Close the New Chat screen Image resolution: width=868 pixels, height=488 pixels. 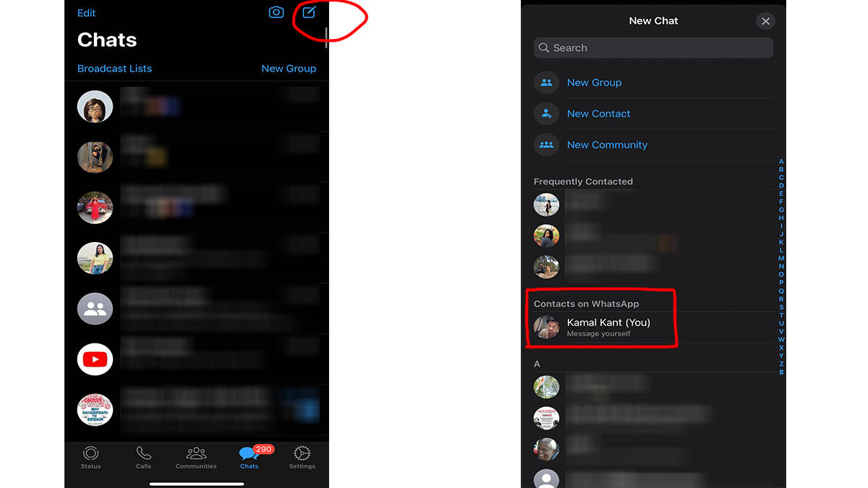[765, 21]
